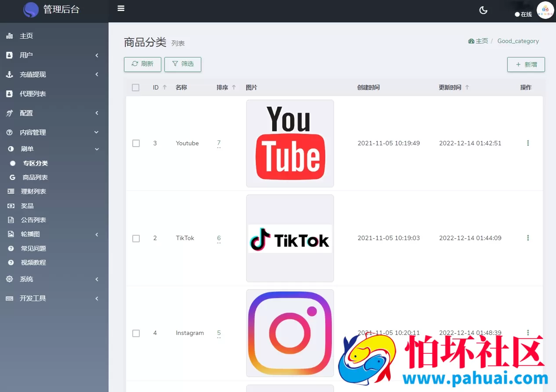Sort by 更新时间 column arrow
The height and width of the screenshot is (392, 556).
(467, 87)
